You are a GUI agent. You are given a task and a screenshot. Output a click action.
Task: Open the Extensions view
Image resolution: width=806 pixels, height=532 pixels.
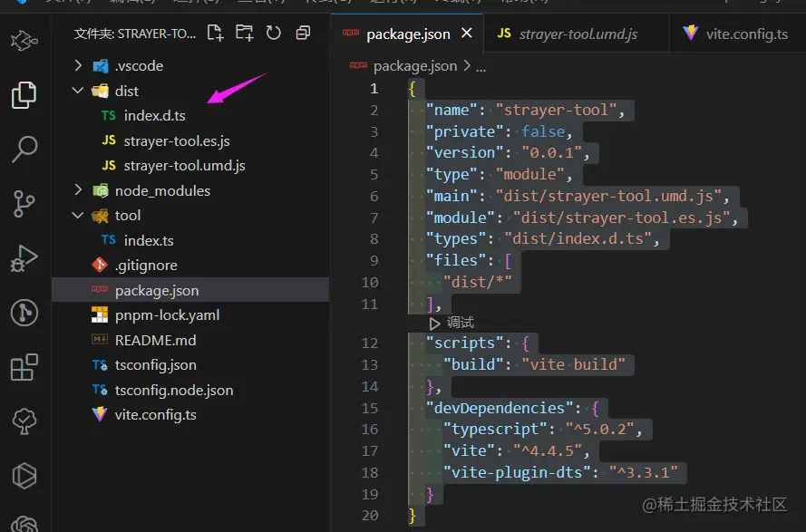[24, 367]
